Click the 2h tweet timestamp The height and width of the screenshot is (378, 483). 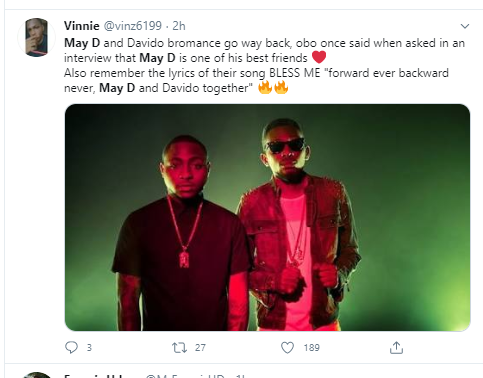pos(179,26)
